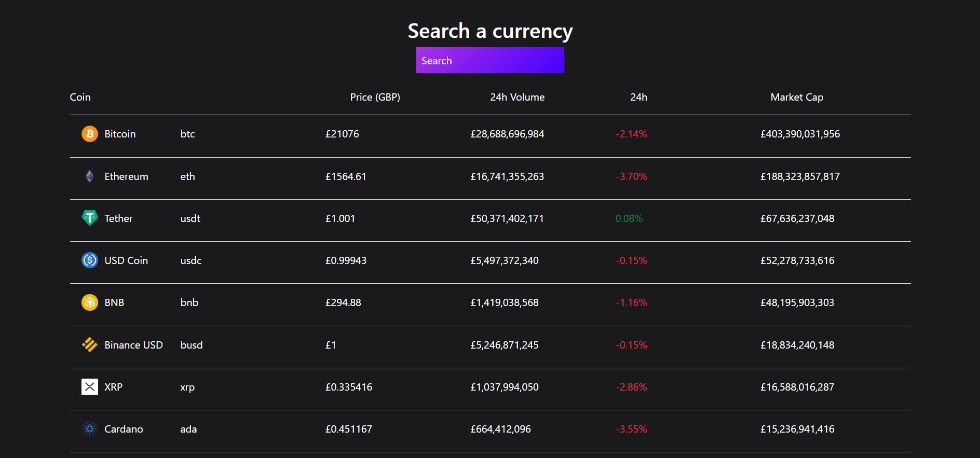
Task: Click BNB price £294.88
Action: coord(343,302)
